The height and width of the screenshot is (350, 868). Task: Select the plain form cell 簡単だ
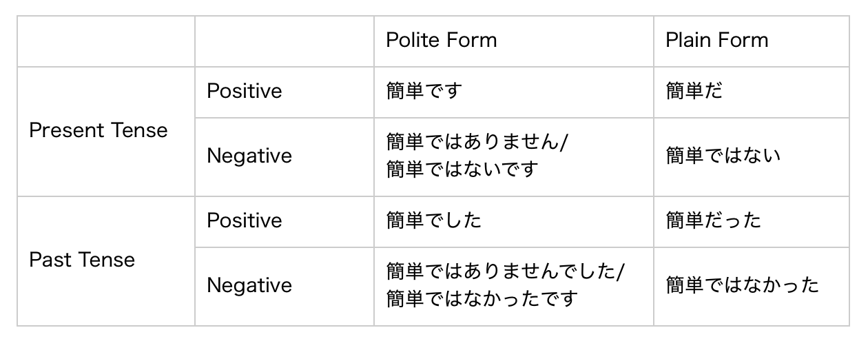pyautogui.click(x=694, y=92)
